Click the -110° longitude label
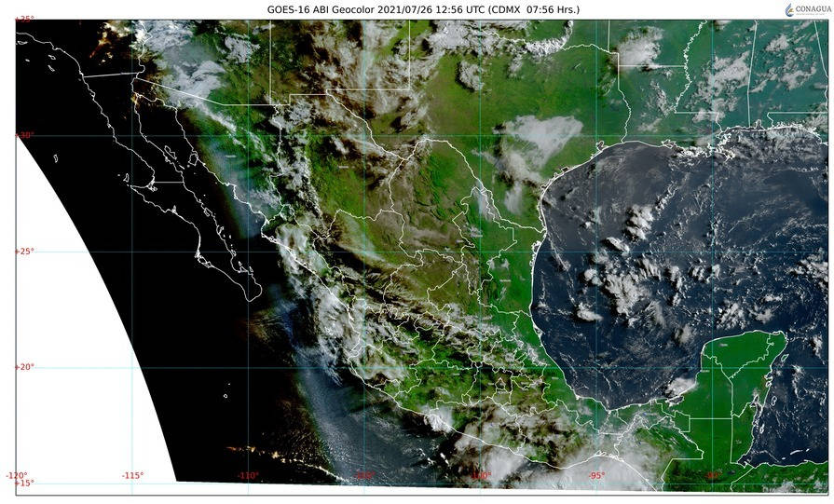 (x=248, y=475)
